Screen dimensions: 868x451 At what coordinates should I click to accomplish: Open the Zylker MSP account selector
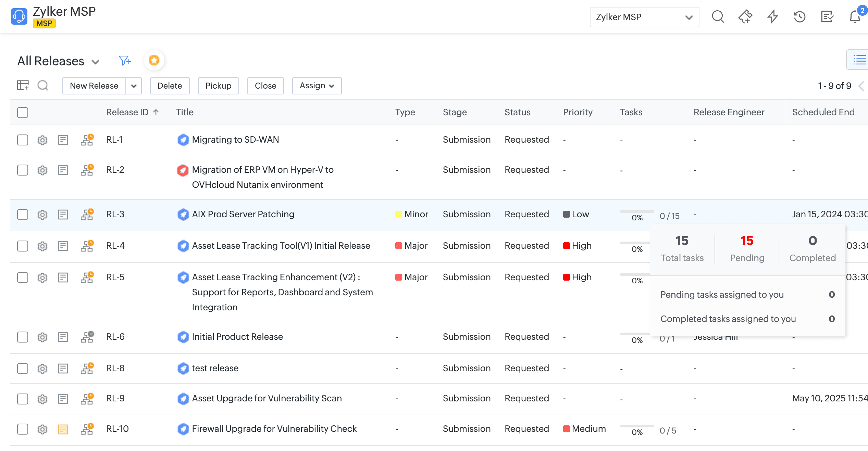(x=644, y=17)
